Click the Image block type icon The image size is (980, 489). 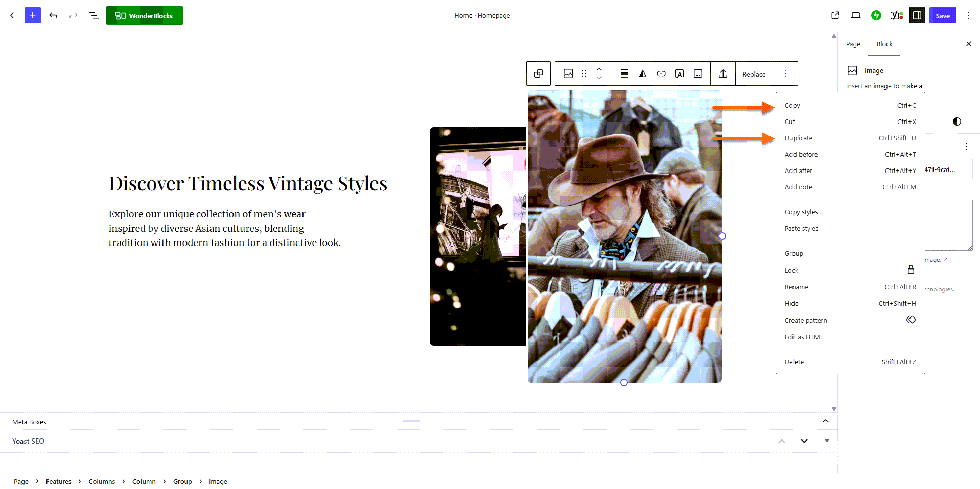point(568,74)
